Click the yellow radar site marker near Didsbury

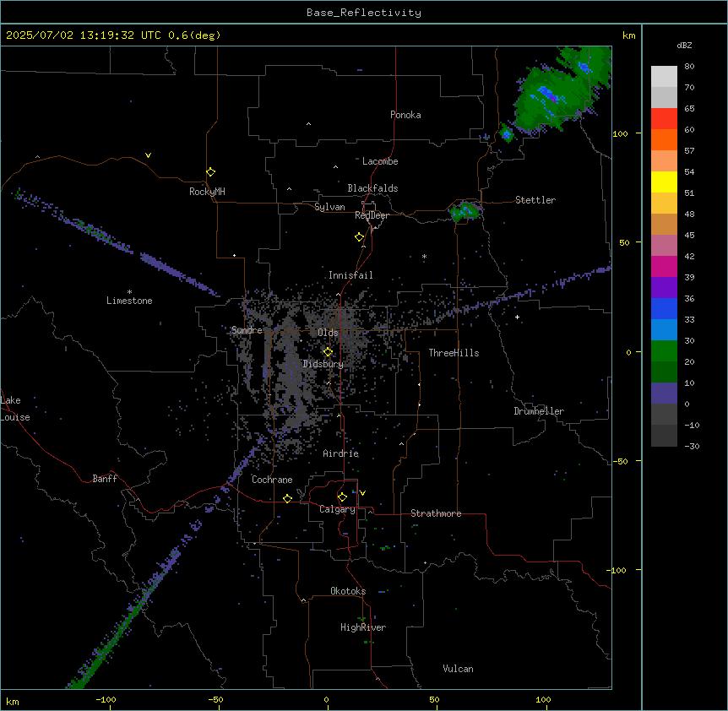[328, 352]
